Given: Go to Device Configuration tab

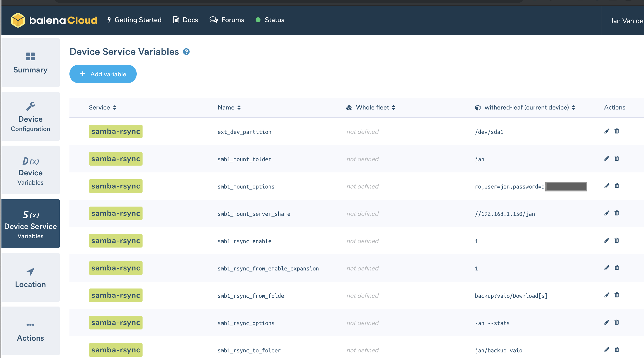Looking at the screenshot, I should tap(30, 116).
